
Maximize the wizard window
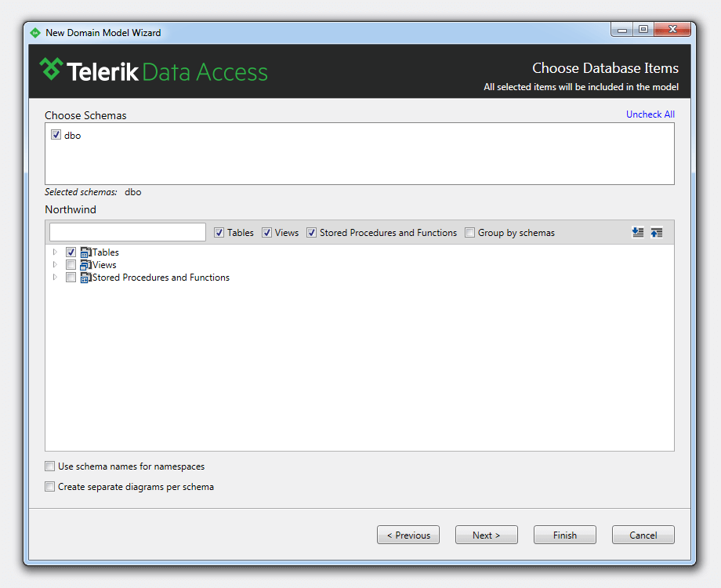click(x=643, y=30)
